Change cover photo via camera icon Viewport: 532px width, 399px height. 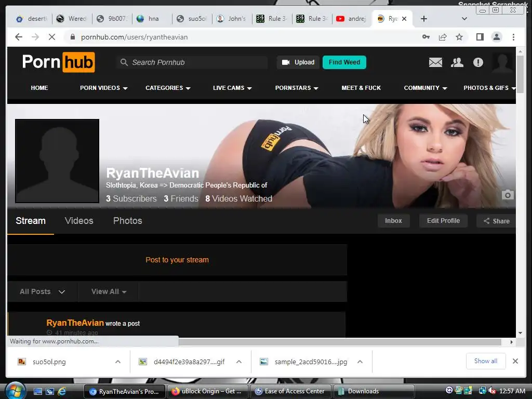pos(508,195)
